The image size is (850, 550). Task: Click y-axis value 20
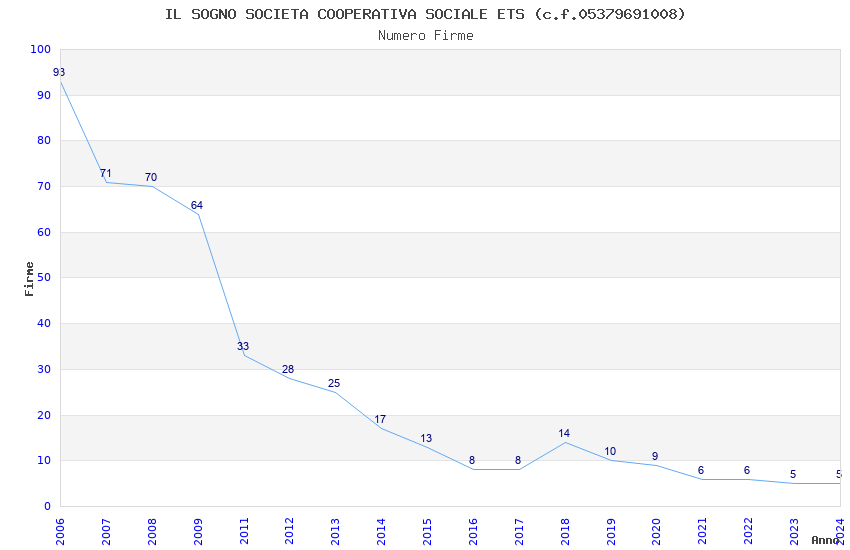pos(44,416)
